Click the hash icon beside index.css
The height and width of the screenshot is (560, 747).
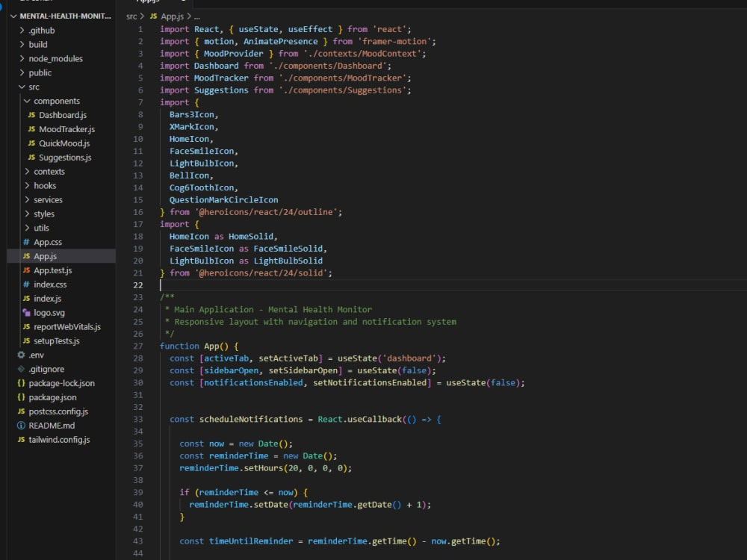click(x=26, y=284)
